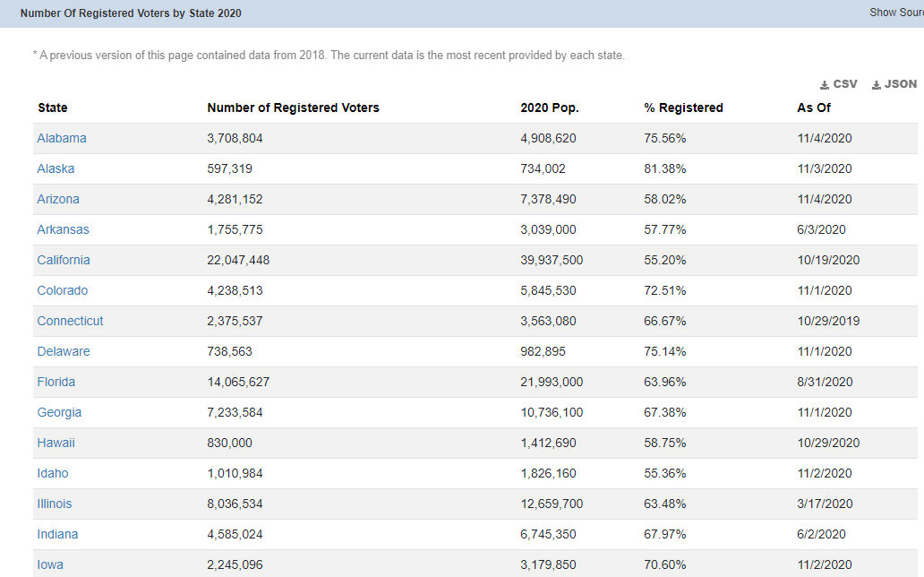Click the 'Number Of Registered Voters by State 2020' title
924x577 pixels.
tap(131, 13)
